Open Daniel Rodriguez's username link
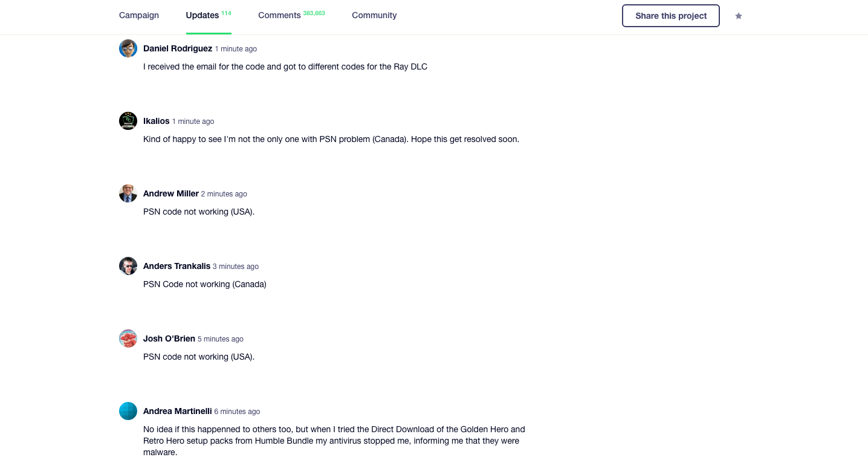Viewport: 868px width, 463px height. pyautogui.click(x=177, y=48)
